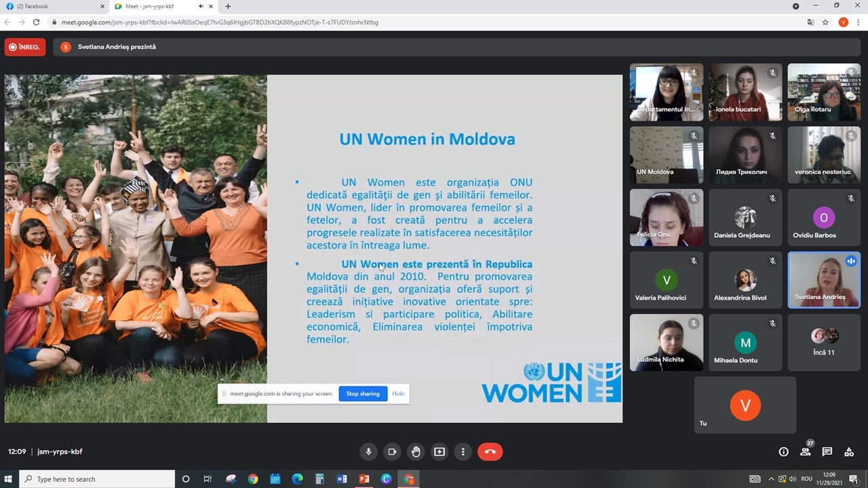The image size is (868, 488).
Task: Open the chat messages panel
Action: [827, 451]
